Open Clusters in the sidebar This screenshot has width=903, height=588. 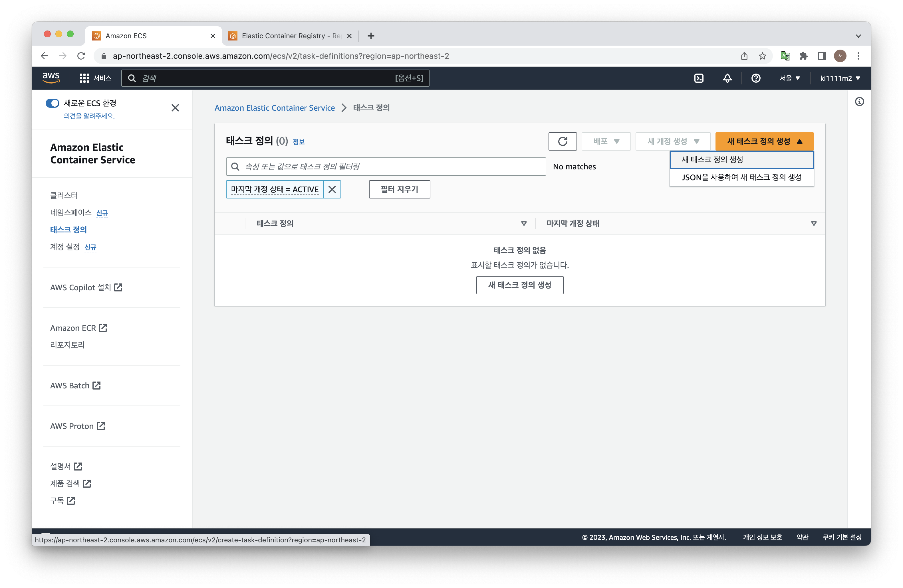tap(64, 195)
